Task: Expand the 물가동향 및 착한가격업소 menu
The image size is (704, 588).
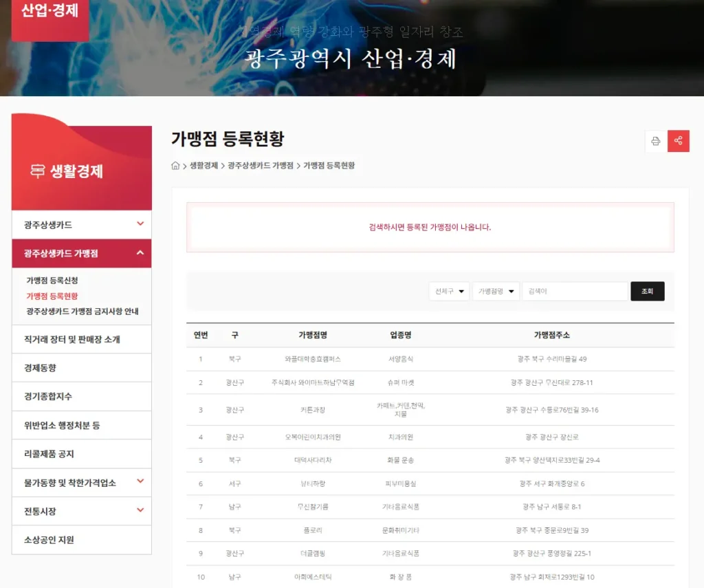Action: 140,482
